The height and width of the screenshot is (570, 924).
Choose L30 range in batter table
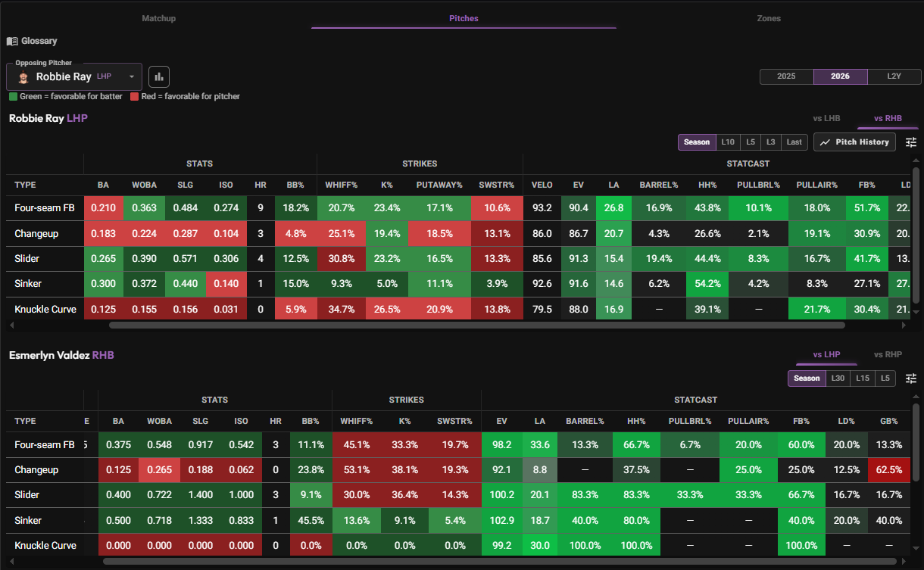click(x=838, y=378)
